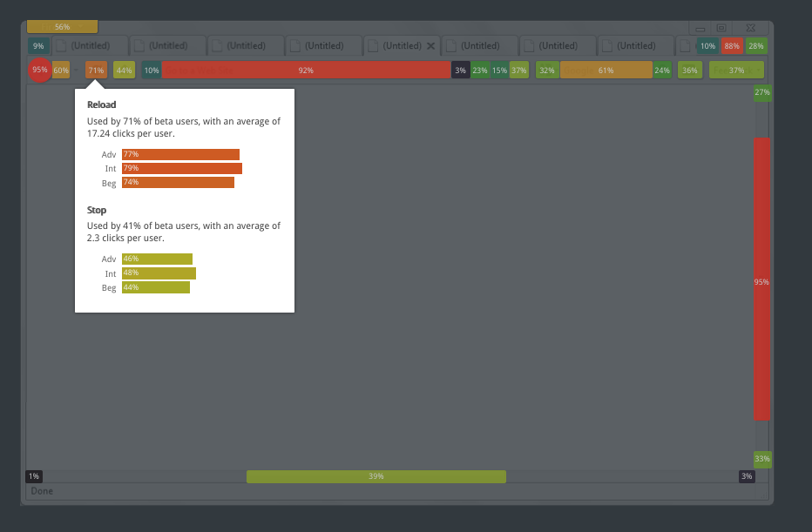The image size is (812, 532).
Task: Click the Forward button marked 60%
Action: (61, 70)
